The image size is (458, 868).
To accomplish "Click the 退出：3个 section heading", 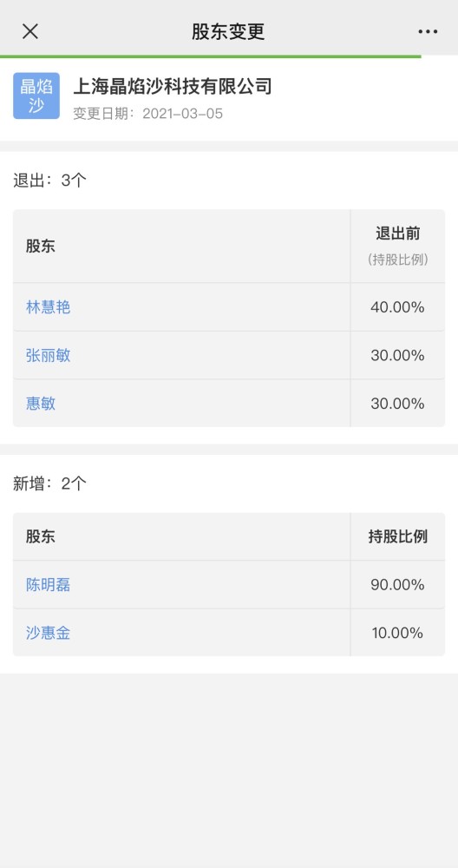I will pyautogui.click(x=49, y=181).
